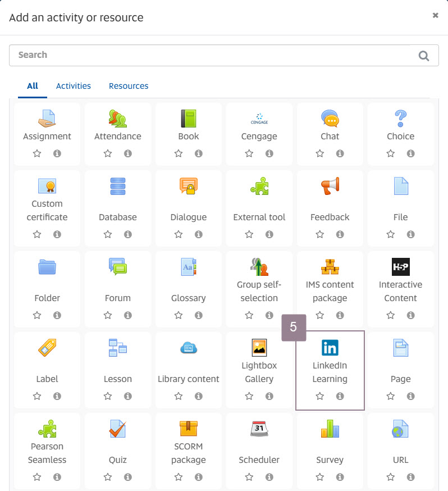Viewport: 448px width, 491px height.
Task: Show information about the Glossary activity
Action: tap(198, 315)
